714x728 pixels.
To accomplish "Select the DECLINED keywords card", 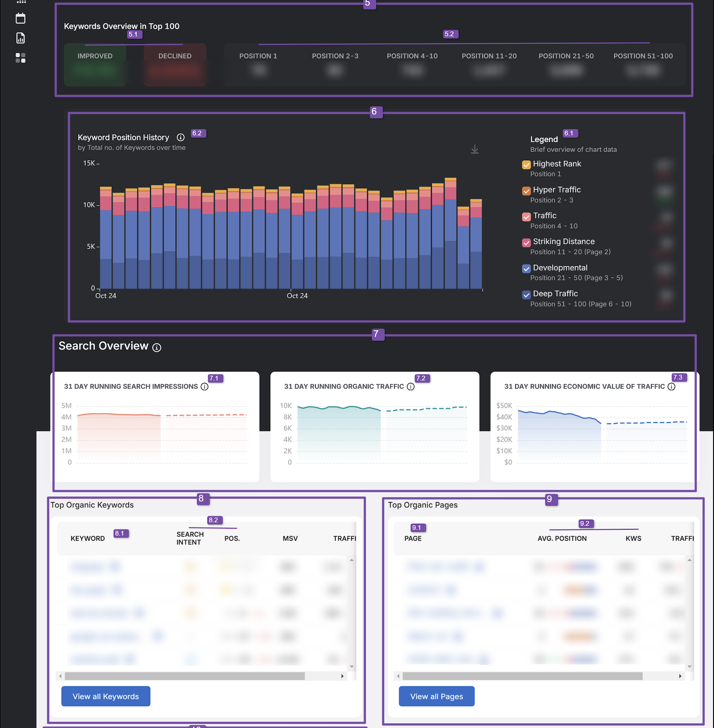I will (x=175, y=65).
